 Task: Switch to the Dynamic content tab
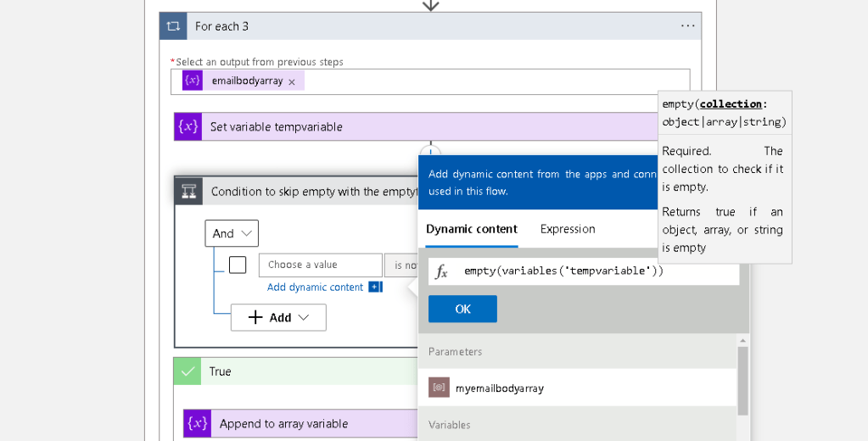[x=472, y=229]
